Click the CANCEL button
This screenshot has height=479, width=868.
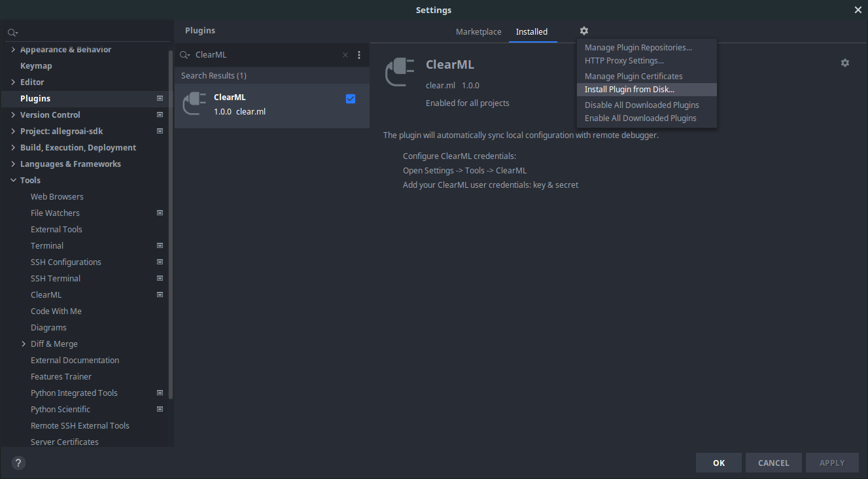click(x=773, y=463)
